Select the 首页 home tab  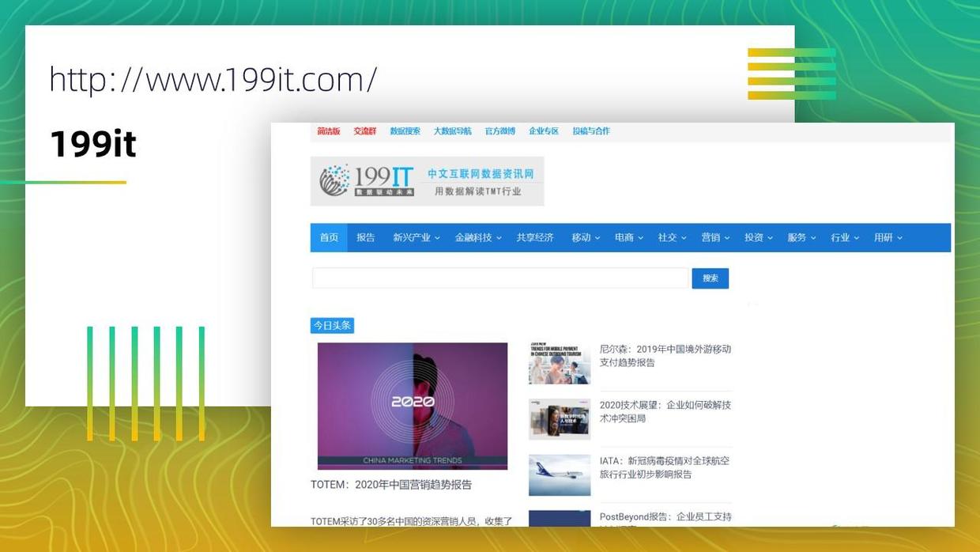pyautogui.click(x=328, y=237)
